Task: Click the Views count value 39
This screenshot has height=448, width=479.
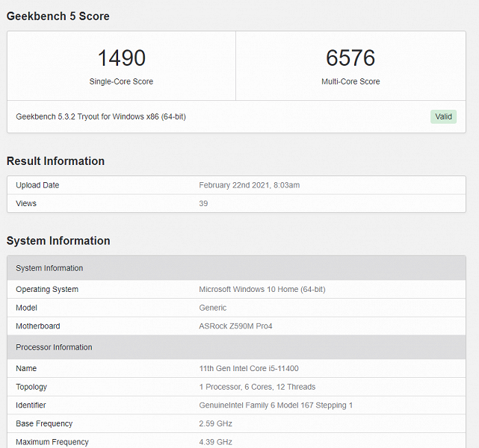Action: pyautogui.click(x=203, y=203)
